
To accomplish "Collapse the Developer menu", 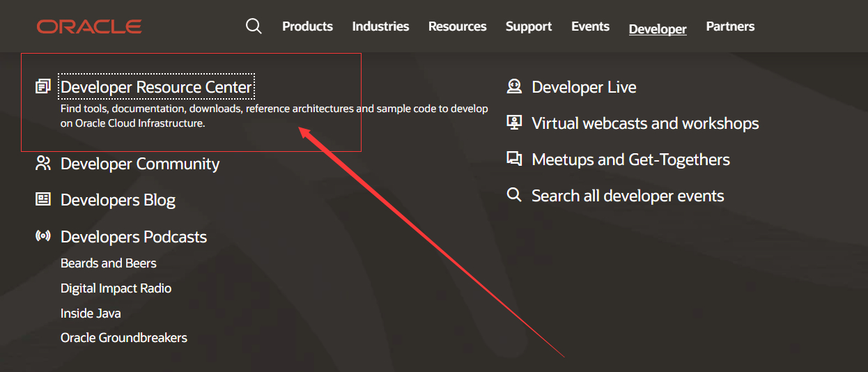I will (658, 29).
